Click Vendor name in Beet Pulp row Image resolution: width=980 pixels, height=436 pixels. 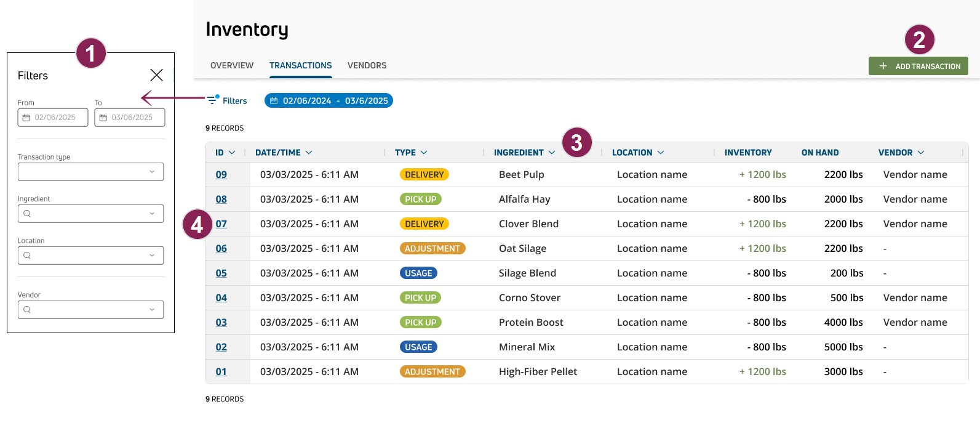[x=915, y=175]
